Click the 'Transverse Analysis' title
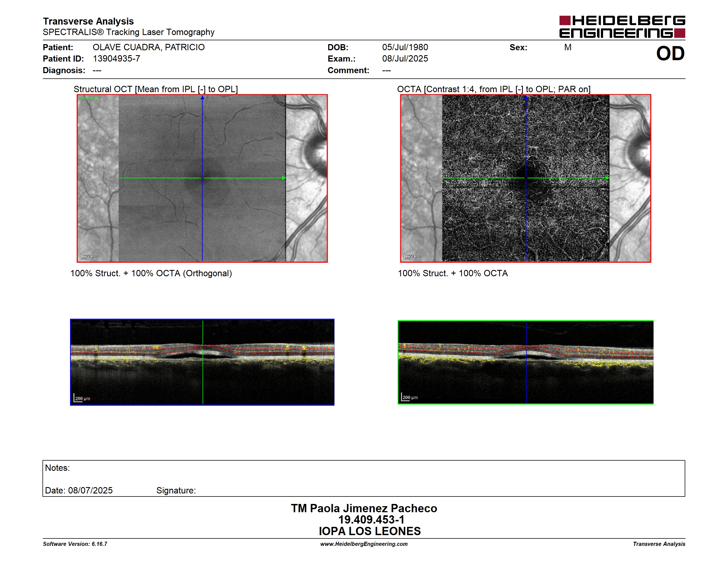Viewport: 728px width, 563px height. click(88, 21)
